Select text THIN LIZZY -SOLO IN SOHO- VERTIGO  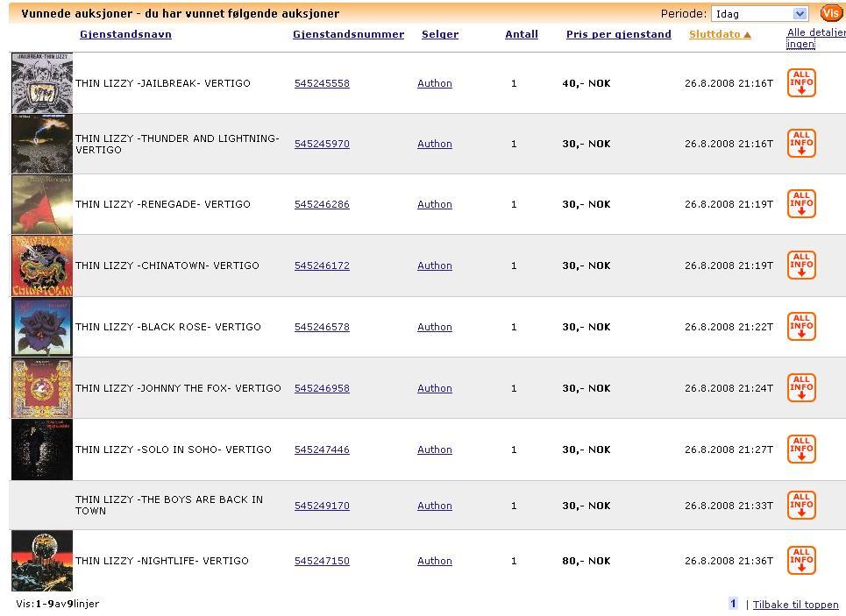click(174, 450)
